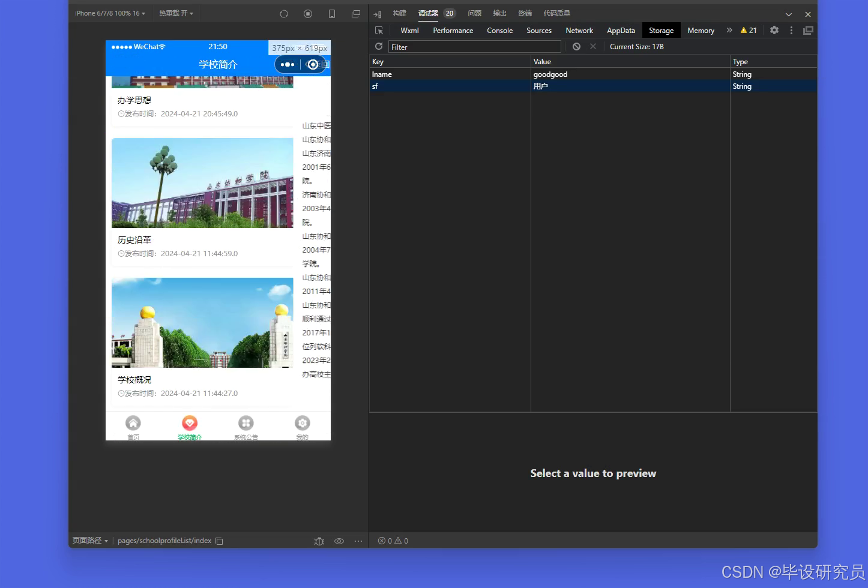Screen dimensions: 868x588
Task: Open the 历史沿革 campus building image
Action: [202, 183]
